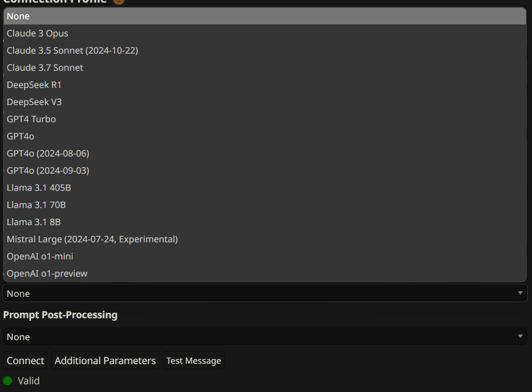The image size is (532, 392).
Task: Select DeepSeek V3 profile
Action: pyautogui.click(x=265, y=102)
